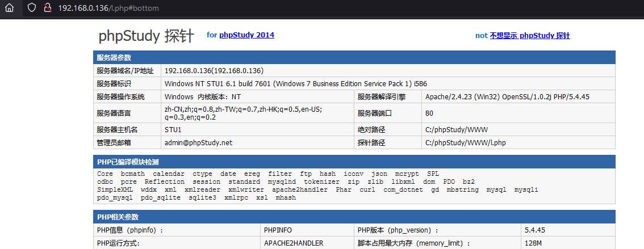Click the PHP运行方式 label
Viewport: 644px width, 249px height.
118,243
